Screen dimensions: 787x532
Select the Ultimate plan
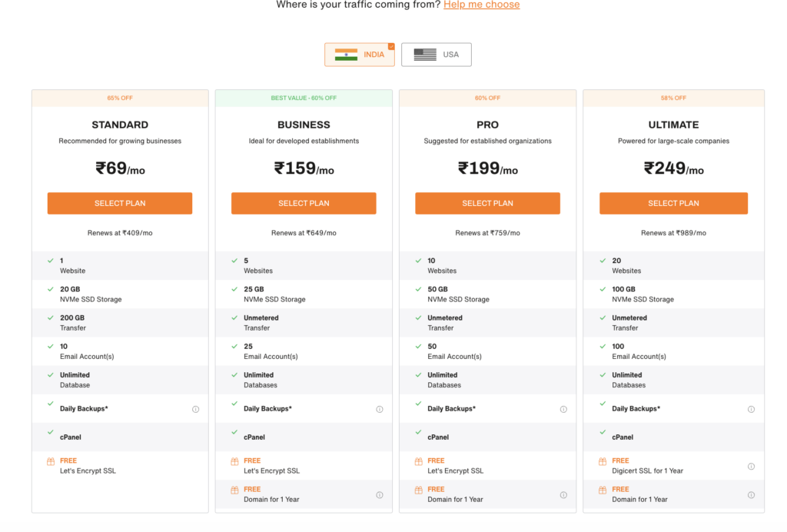point(673,203)
